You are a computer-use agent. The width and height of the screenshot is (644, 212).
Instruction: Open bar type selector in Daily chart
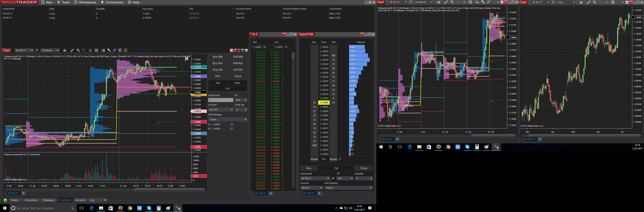coord(581,2)
